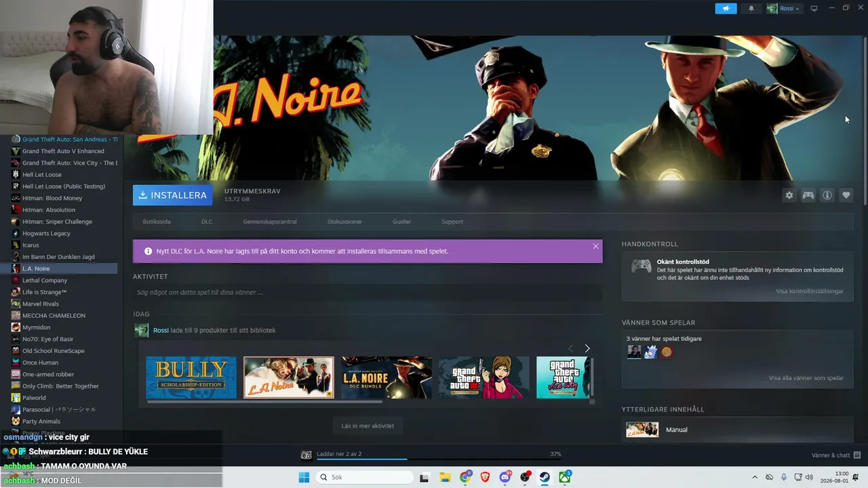Show game info circle icon
Image resolution: width=868 pixels, height=488 pixels.
click(827, 195)
